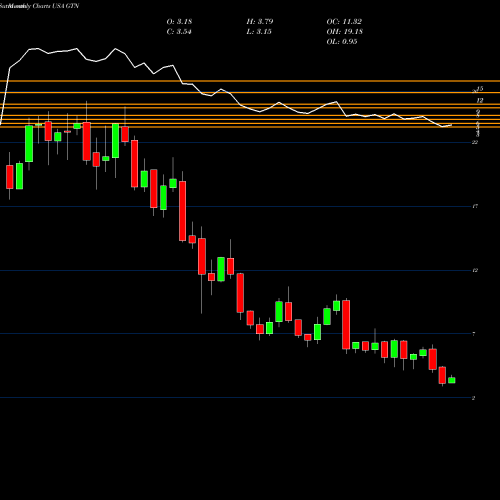Viewport: 500px width, 500px height.
Task: Select the low value 'L: 3.15'
Action: click(x=259, y=32)
